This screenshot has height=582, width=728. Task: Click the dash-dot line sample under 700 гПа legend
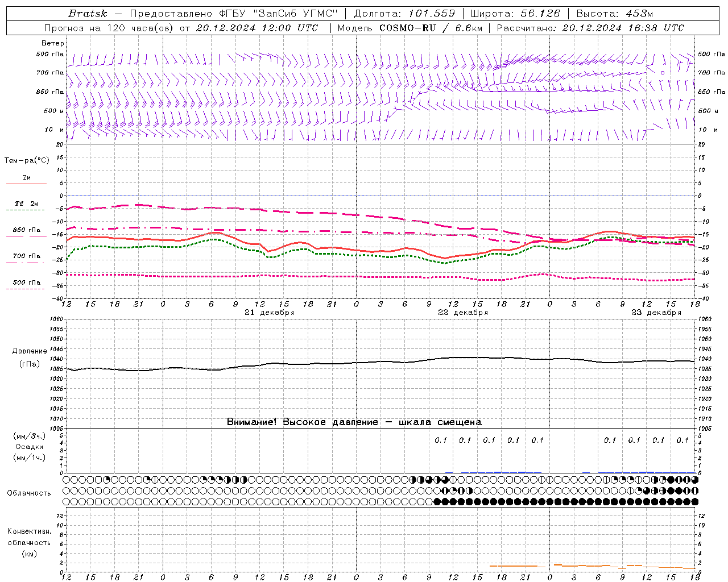(x=26, y=263)
